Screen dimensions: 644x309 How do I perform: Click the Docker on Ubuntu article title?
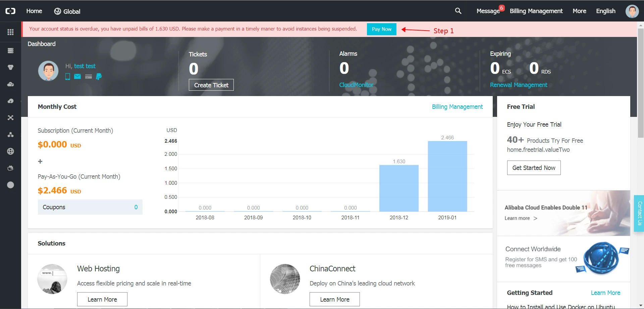tap(561, 307)
